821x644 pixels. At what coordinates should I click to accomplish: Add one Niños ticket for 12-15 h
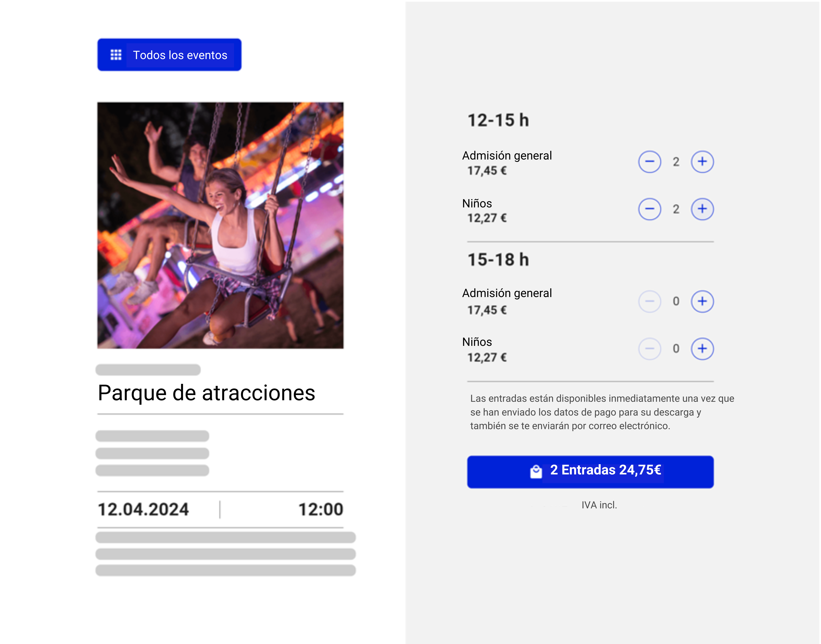(702, 209)
